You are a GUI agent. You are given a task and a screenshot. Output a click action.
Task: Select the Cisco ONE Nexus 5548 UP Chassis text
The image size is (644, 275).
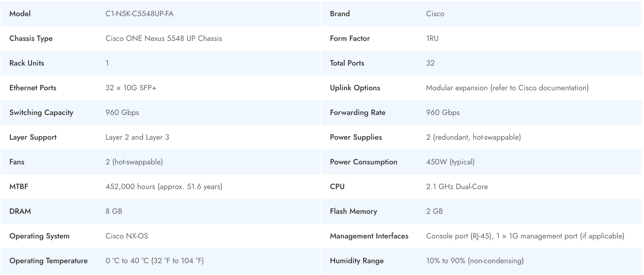coord(164,38)
